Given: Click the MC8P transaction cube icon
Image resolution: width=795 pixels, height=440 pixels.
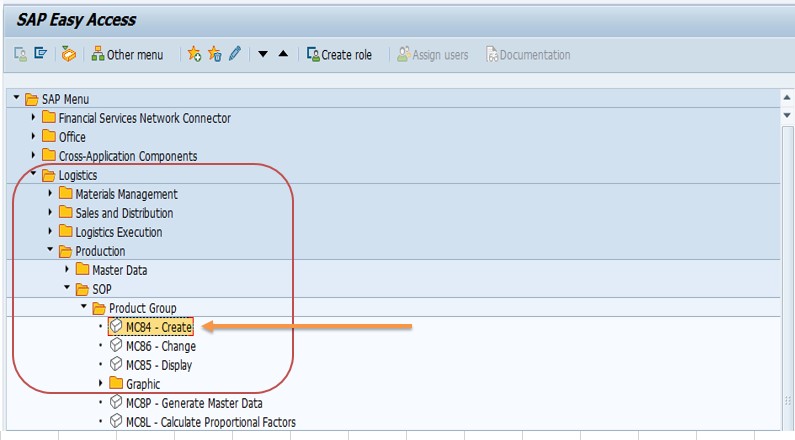Looking at the screenshot, I should (x=116, y=402).
